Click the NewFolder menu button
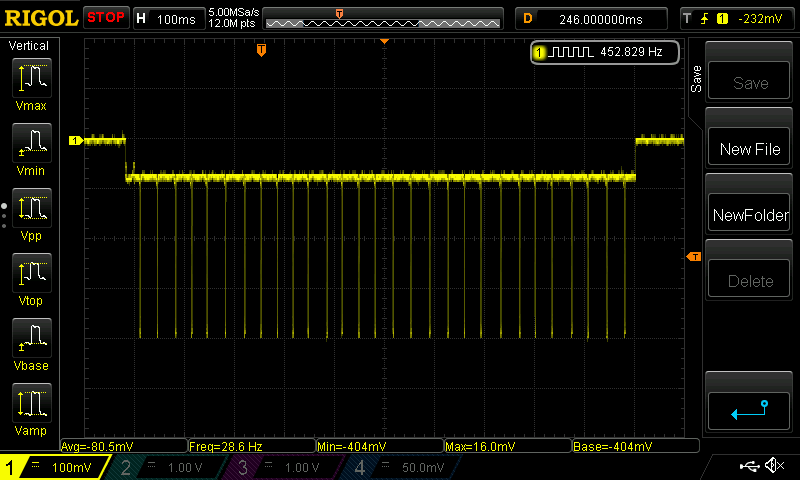 pos(750,215)
